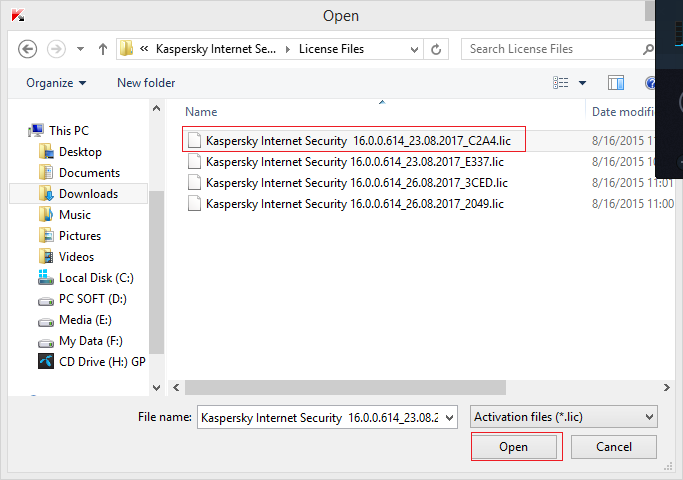
Task: Click the search magnifier icon
Action: (648, 48)
